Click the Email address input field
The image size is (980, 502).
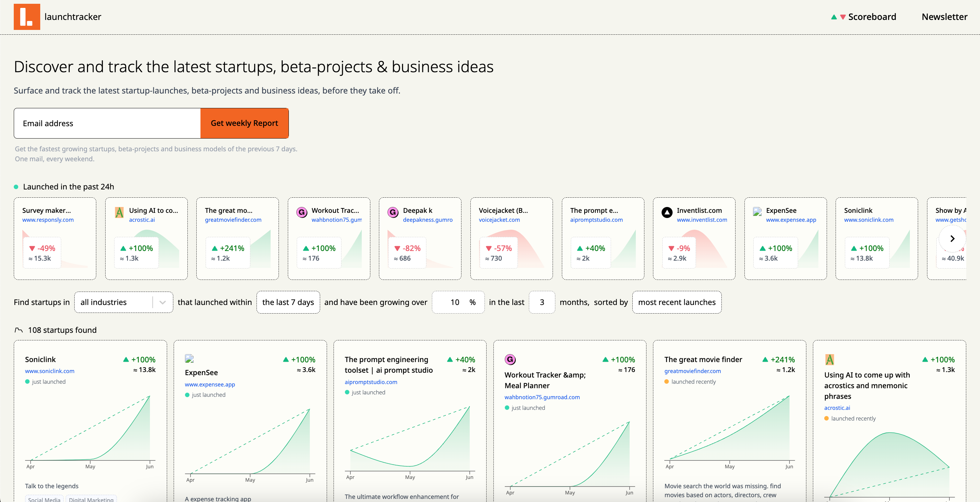coord(107,123)
